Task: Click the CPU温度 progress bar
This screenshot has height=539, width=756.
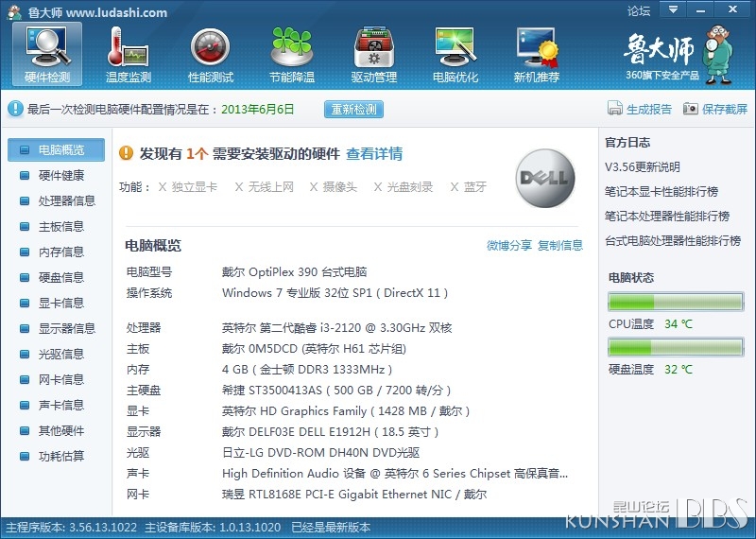Action: click(676, 302)
